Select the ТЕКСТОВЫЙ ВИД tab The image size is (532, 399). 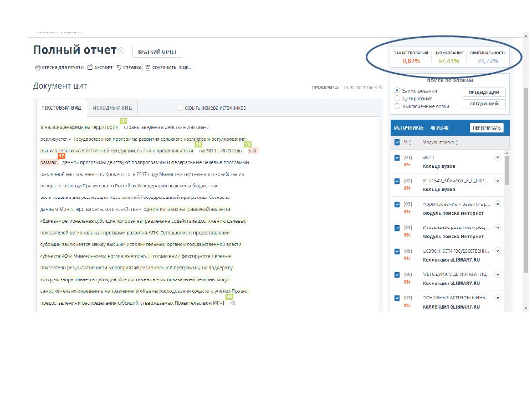[62, 108]
